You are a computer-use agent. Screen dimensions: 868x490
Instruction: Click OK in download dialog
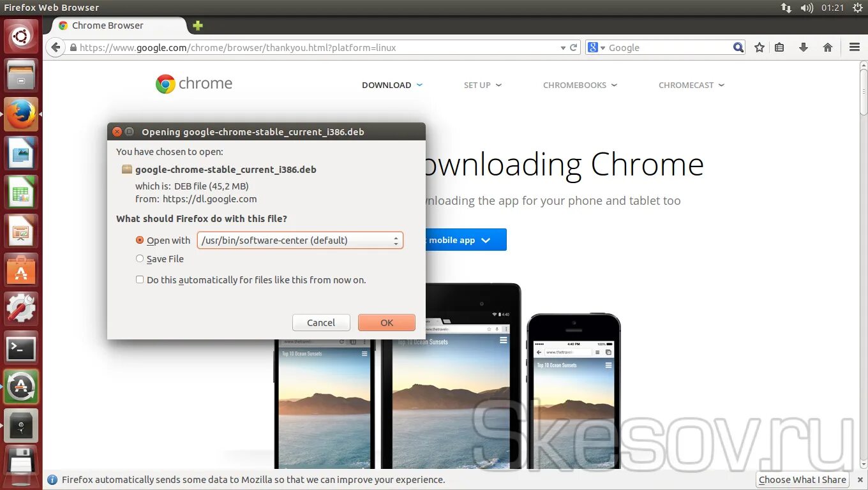[387, 322]
